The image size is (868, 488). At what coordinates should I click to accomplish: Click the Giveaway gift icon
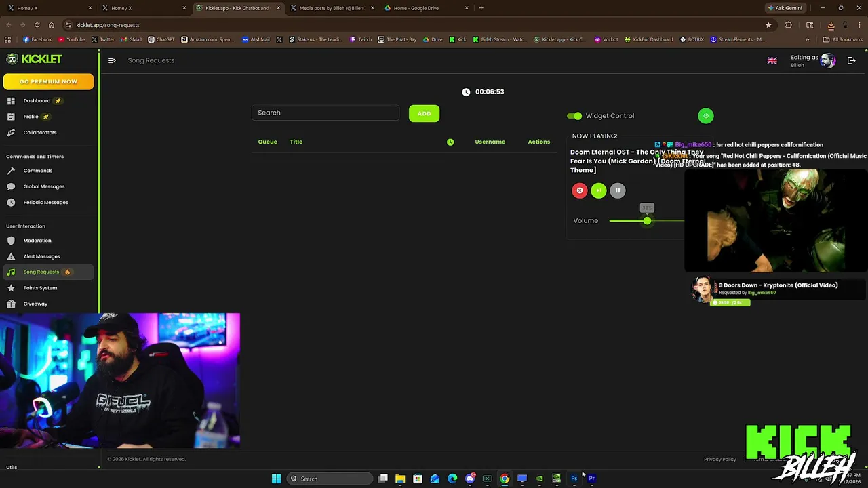(x=11, y=304)
